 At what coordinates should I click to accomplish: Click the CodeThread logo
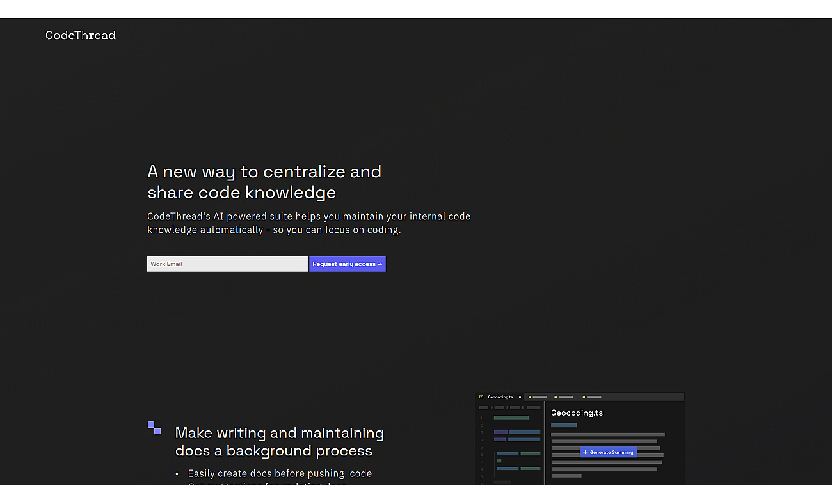point(81,35)
